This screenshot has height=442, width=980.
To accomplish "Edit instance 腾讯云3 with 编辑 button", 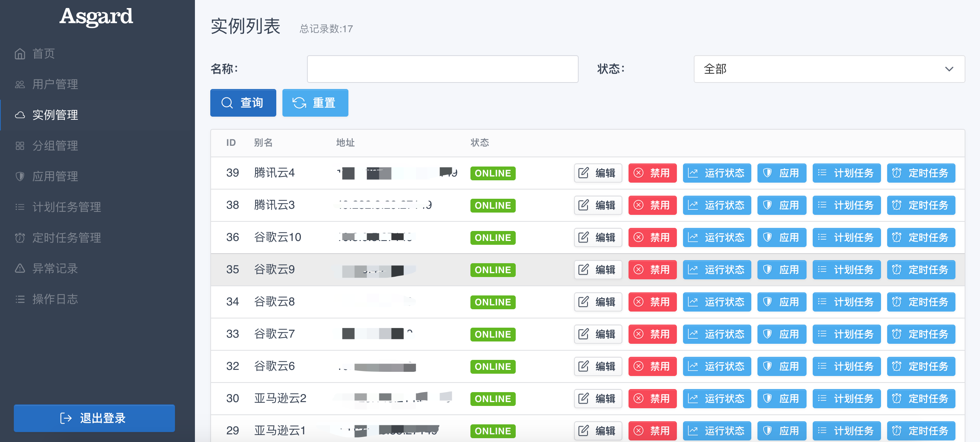I will pyautogui.click(x=598, y=205).
